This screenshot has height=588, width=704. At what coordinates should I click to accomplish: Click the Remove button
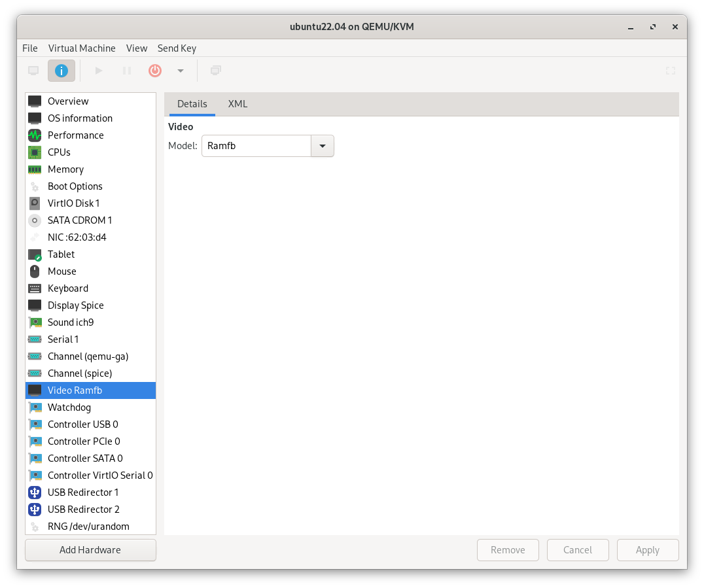(508, 550)
